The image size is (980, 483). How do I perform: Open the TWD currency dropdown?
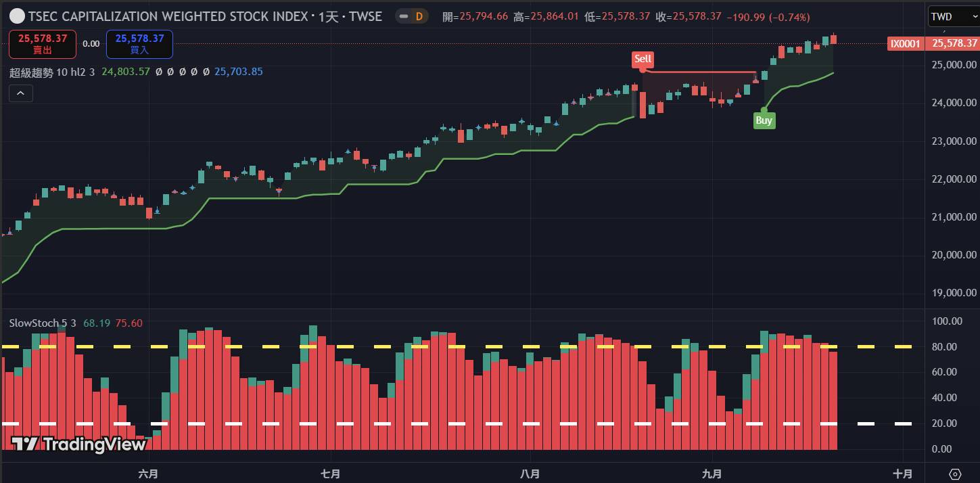pyautogui.click(x=950, y=16)
